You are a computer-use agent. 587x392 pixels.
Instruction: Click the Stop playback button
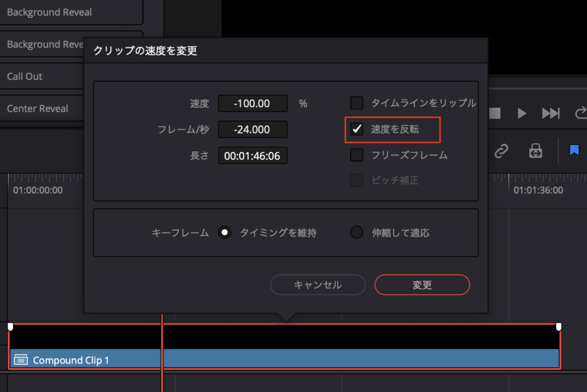[x=495, y=113]
